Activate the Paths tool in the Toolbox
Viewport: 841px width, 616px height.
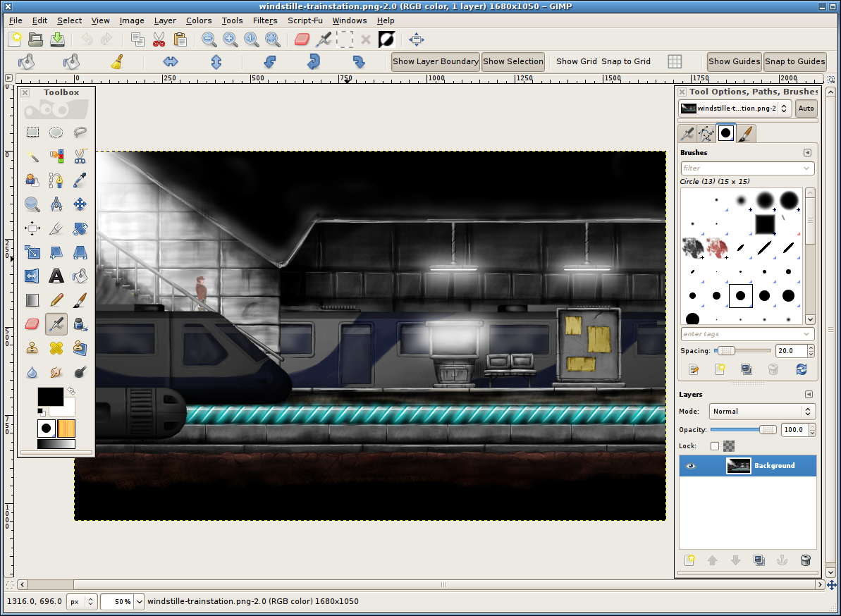tap(56, 180)
